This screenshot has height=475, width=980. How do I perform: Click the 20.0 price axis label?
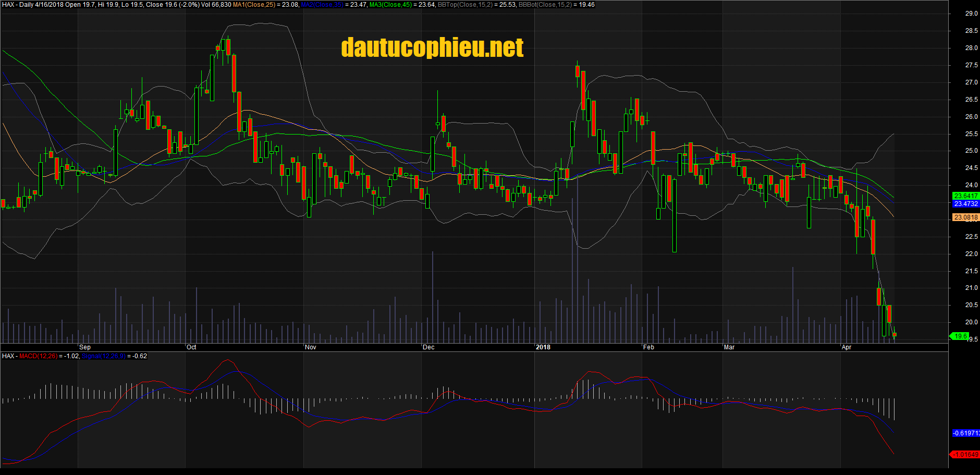pos(972,322)
